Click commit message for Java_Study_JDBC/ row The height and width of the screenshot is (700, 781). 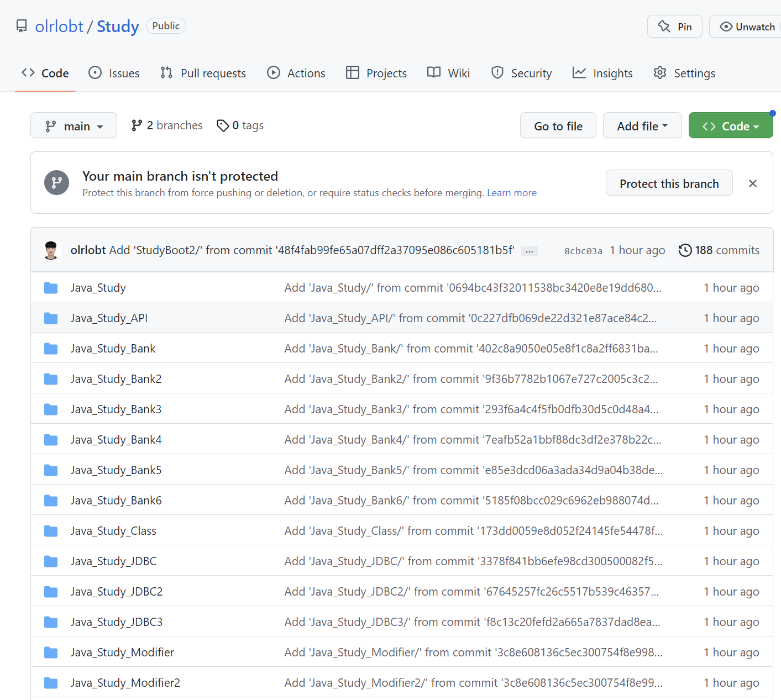[474, 561]
